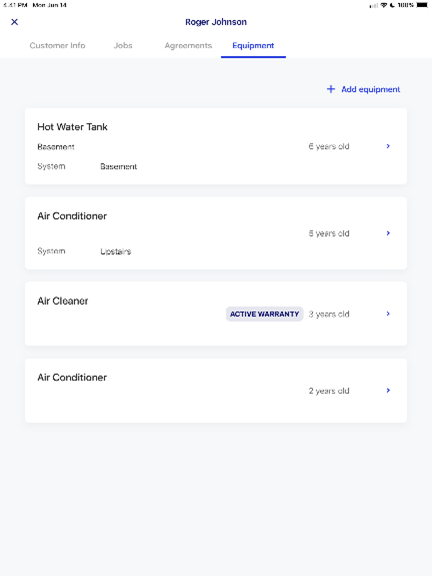The width and height of the screenshot is (432, 576).
Task: Tap the Wi-Fi icon in status bar
Action: pos(384,5)
